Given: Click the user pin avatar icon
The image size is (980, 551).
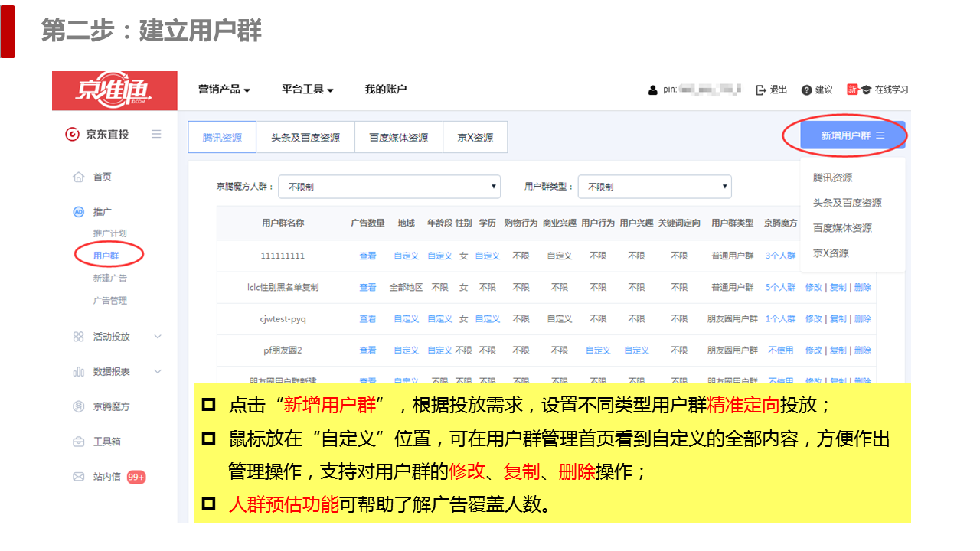Looking at the screenshot, I should click(x=653, y=90).
